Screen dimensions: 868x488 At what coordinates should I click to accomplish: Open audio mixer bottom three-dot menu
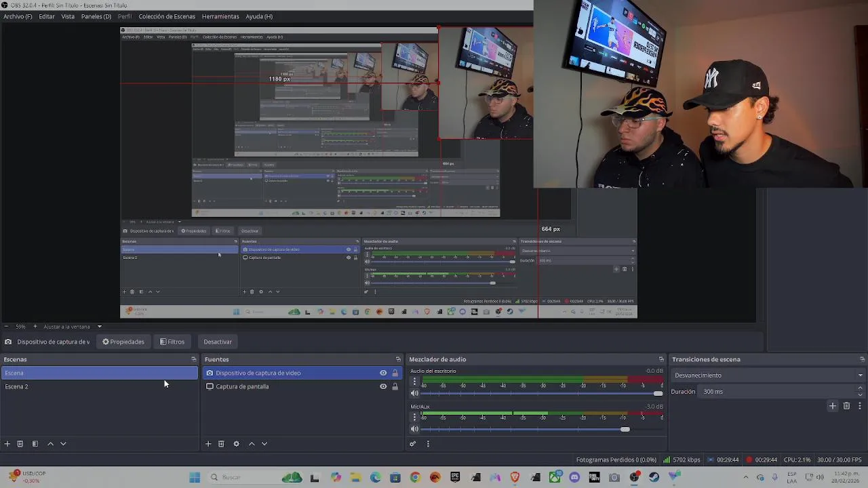coord(428,444)
